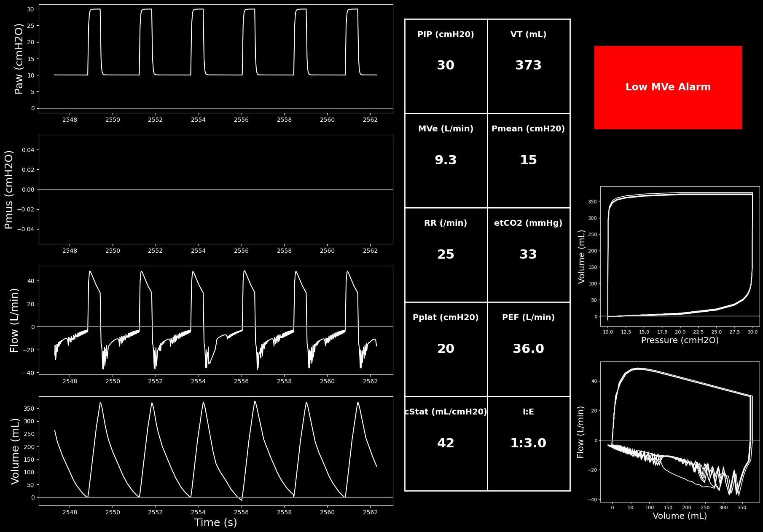Select the PEF value 36.0
This screenshot has height=532, width=763.
[x=528, y=349]
